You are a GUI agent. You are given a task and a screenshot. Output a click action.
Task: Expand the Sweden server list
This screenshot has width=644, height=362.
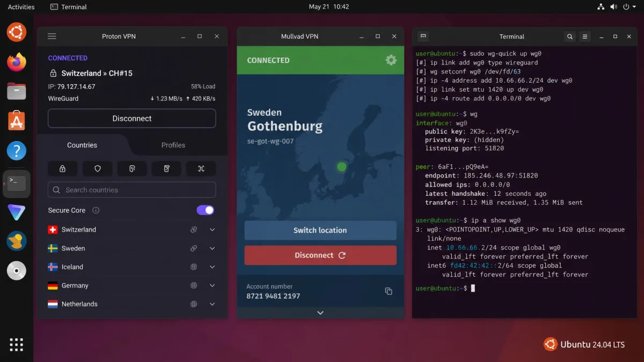point(212,248)
